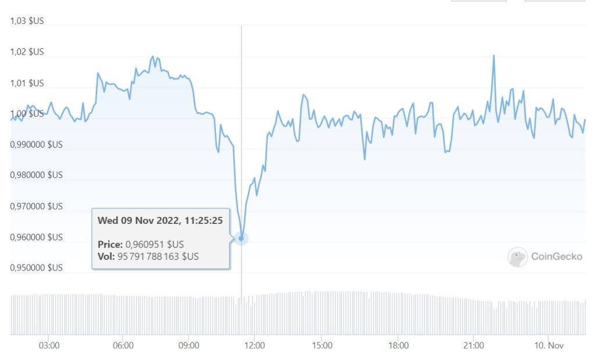
Task: Click the volume bars above the 15:00 label
Action: click(322, 313)
